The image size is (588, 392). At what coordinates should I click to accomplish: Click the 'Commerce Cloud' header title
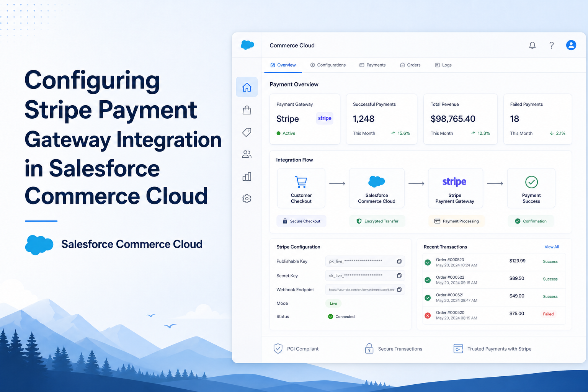click(292, 45)
